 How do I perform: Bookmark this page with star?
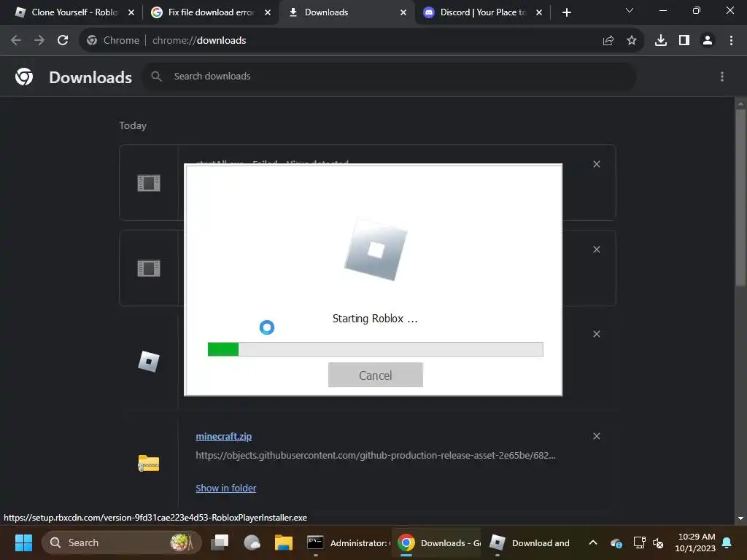(632, 41)
